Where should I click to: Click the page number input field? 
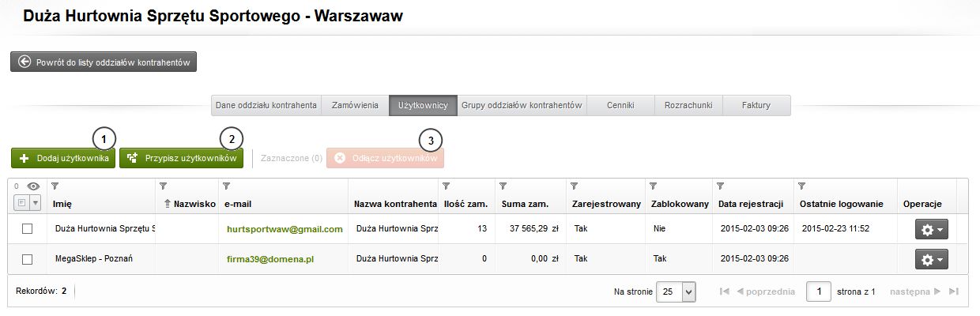pos(818,292)
